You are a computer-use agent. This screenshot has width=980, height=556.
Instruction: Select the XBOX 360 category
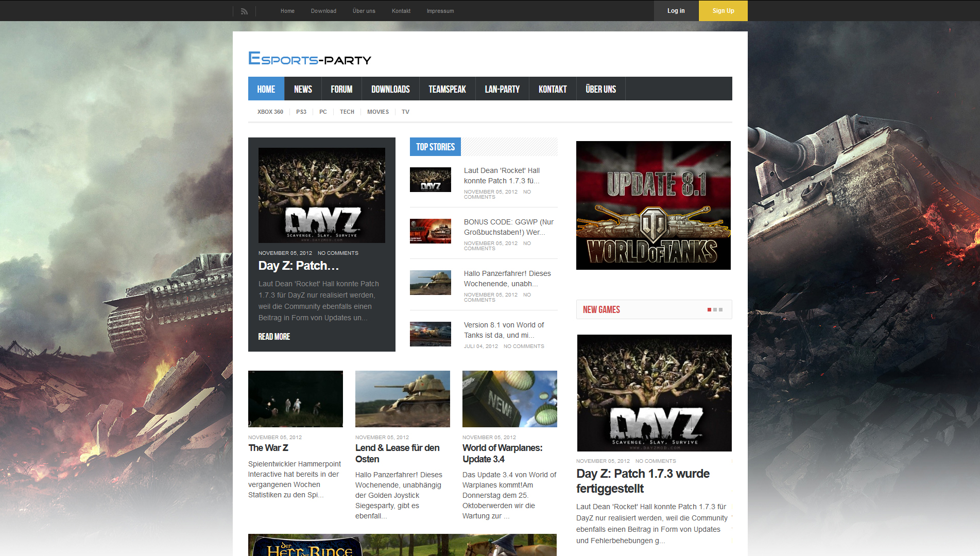270,112
